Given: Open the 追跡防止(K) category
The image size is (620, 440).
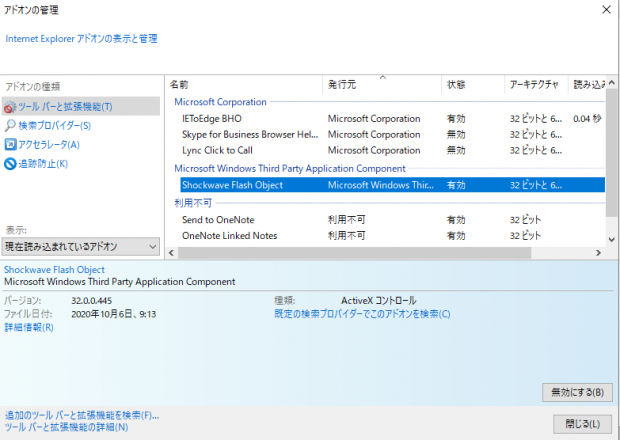Looking at the screenshot, I should (x=43, y=164).
